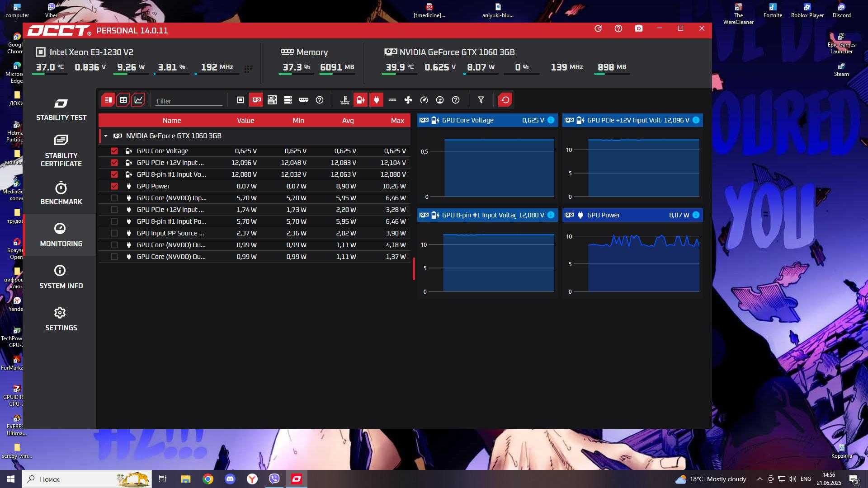Toggle the voltage sensors filter icon

click(360, 100)
